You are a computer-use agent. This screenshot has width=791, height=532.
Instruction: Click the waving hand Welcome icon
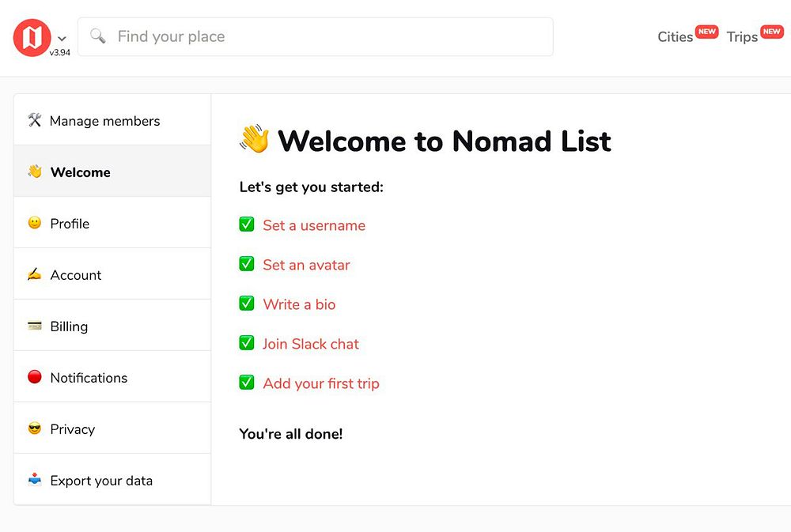click(x=34, y=172)
